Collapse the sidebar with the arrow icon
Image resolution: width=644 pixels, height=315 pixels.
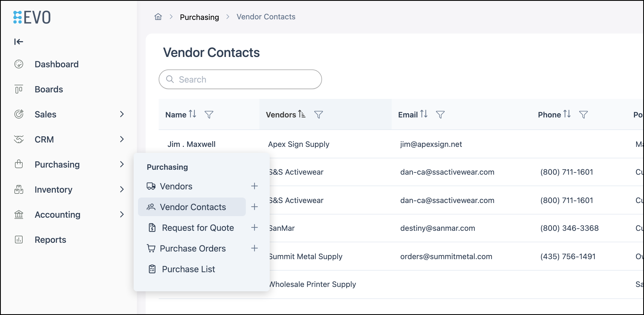coord(19,42)
